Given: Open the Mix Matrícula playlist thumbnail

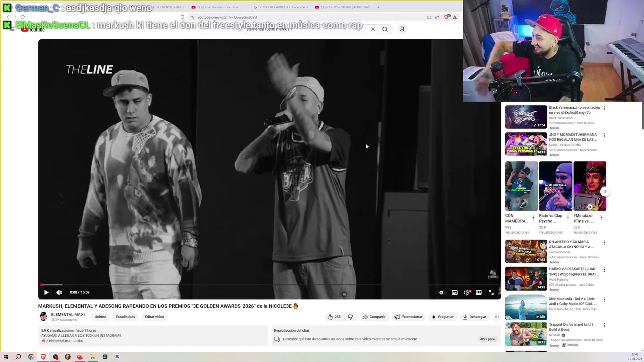Looking at the screenshot, I should click(x=526, y=308).
